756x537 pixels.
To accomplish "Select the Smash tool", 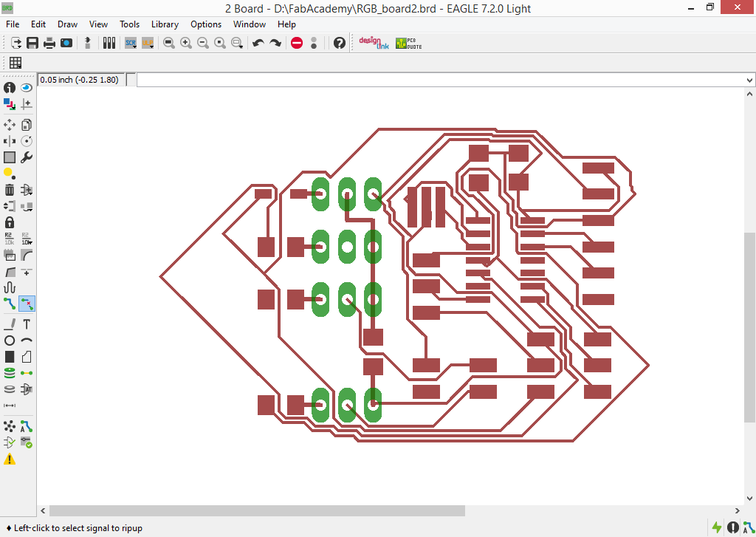I will click(9, 256).
